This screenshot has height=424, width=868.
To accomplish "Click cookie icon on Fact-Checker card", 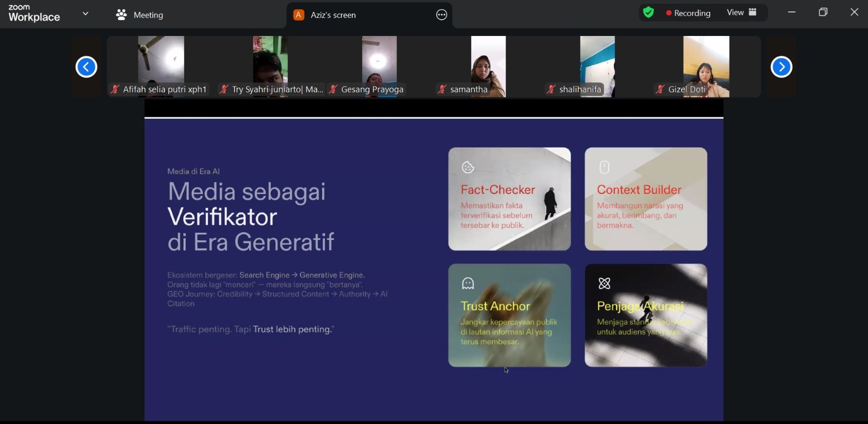I will (x=468, y=167).
